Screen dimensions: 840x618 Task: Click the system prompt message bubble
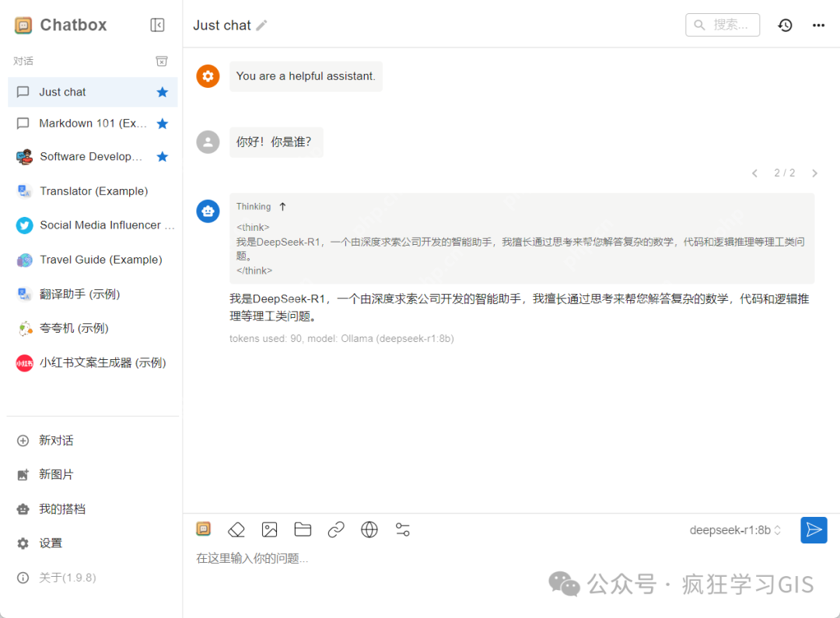tap(306, 76)
